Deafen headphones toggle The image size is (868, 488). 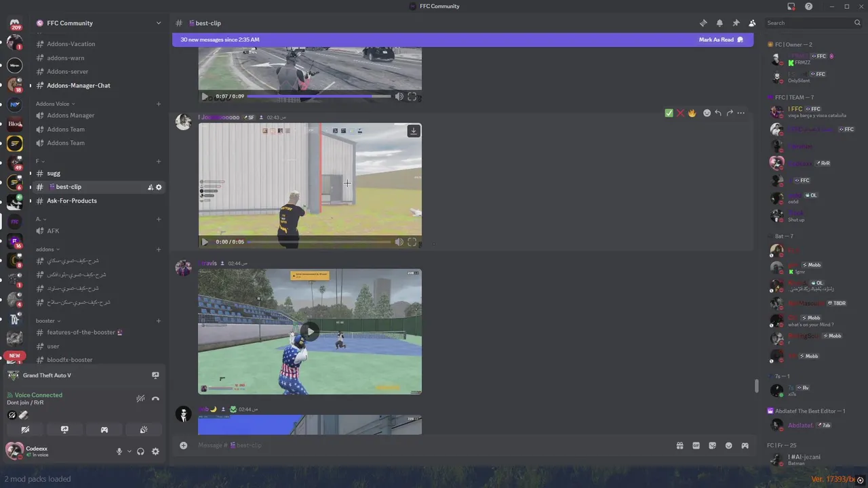click(141, 451)
